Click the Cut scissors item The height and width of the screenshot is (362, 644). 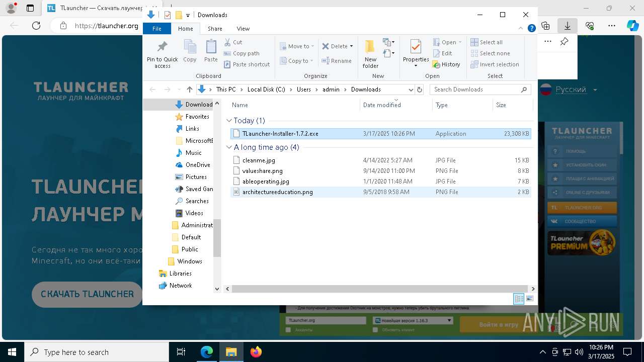[233, 42]
